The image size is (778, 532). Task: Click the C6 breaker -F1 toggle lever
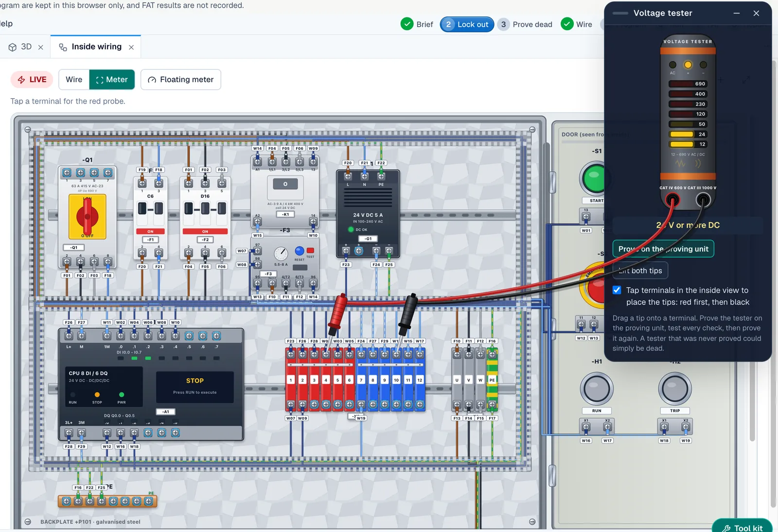coord(151,209)
